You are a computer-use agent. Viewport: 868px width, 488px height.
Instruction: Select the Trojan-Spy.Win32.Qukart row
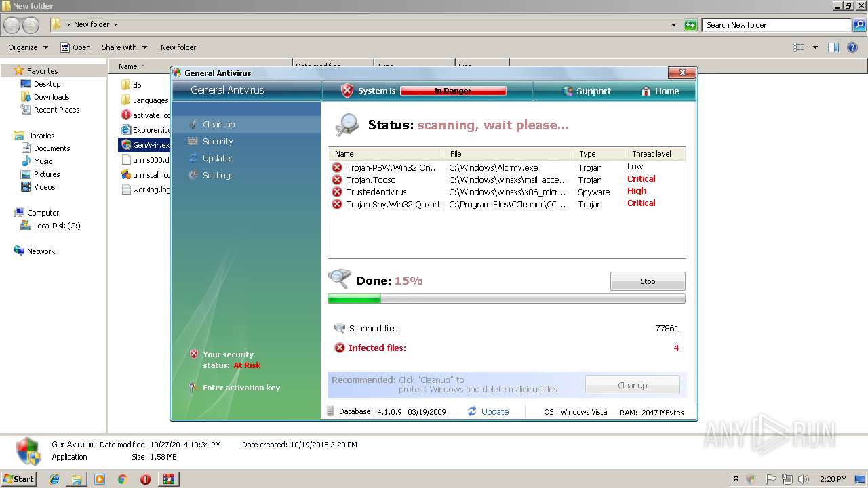(x=507, y=204)
